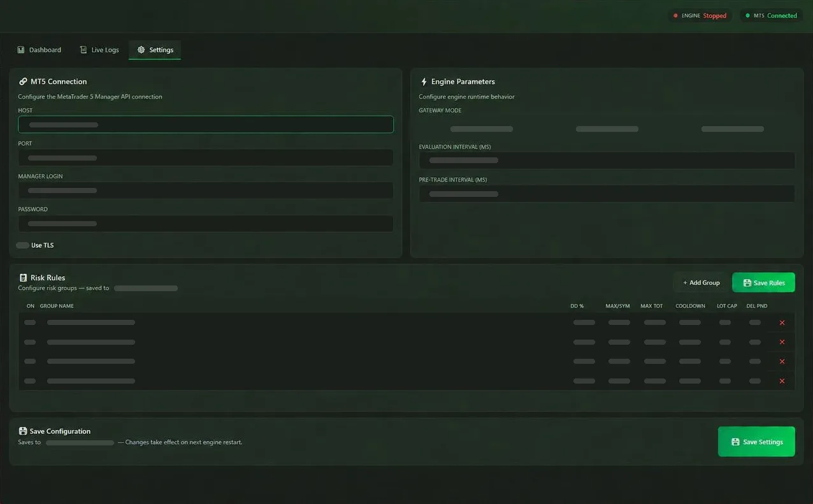Click the DEL PND column header
This screenshot has height=504, width=813.
[757, 306]
